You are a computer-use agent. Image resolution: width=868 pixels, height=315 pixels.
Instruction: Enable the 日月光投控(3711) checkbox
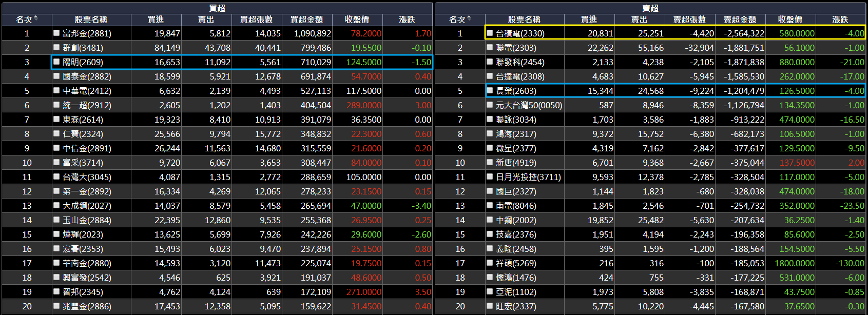[490, 176]
